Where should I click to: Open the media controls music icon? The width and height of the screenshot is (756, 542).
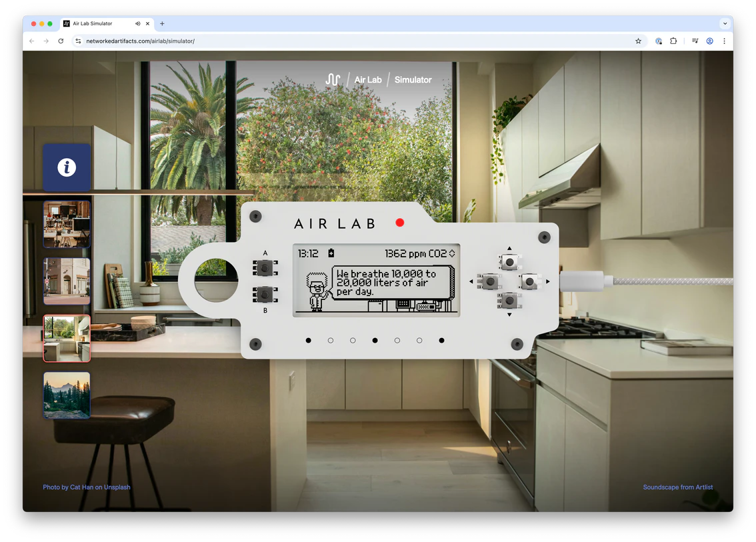click(x=695, y=41)
